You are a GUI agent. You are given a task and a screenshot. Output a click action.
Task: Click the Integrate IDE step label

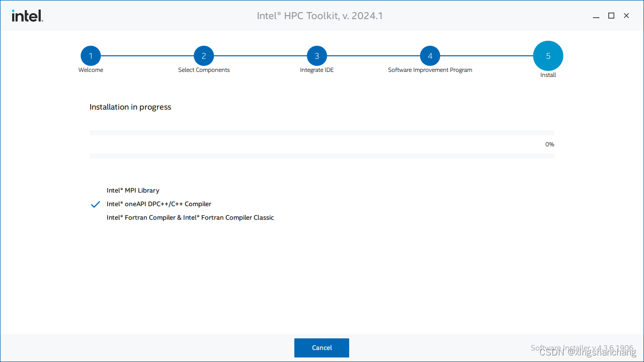tap(317, 70)
